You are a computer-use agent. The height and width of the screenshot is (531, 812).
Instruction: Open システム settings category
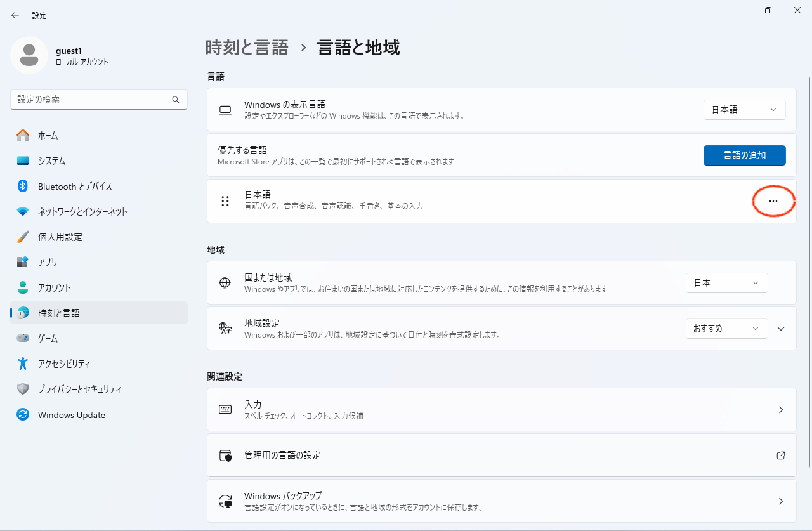99,161
